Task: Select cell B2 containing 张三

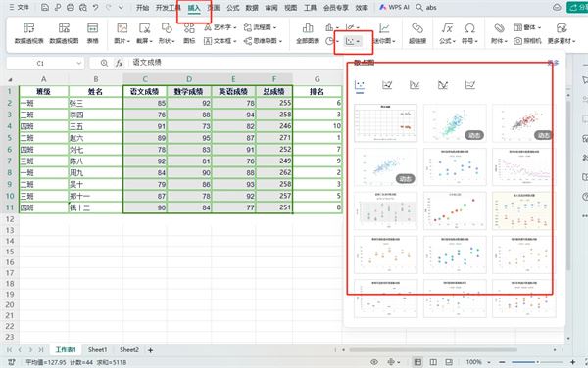Action: tap(96, 103)
